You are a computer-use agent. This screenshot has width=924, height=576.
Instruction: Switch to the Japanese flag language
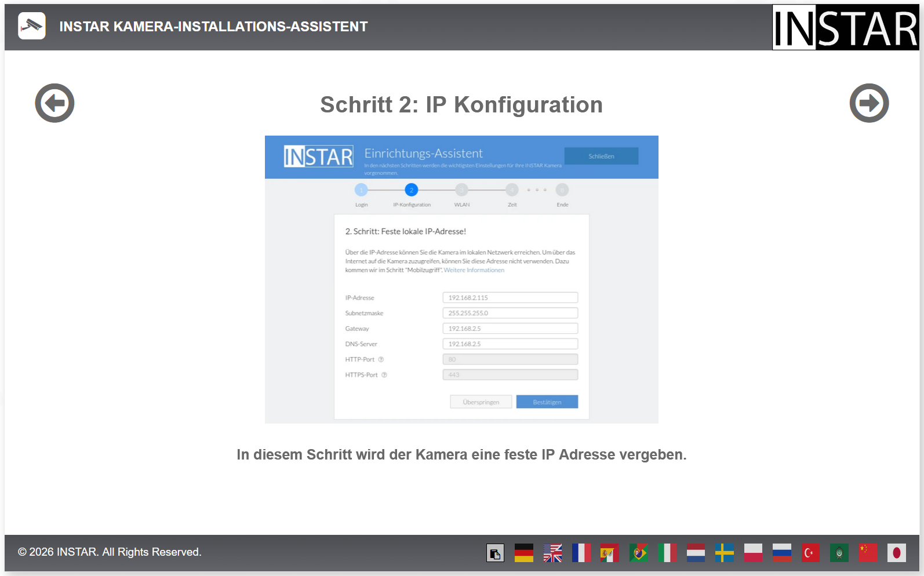(x=897, y=553)
